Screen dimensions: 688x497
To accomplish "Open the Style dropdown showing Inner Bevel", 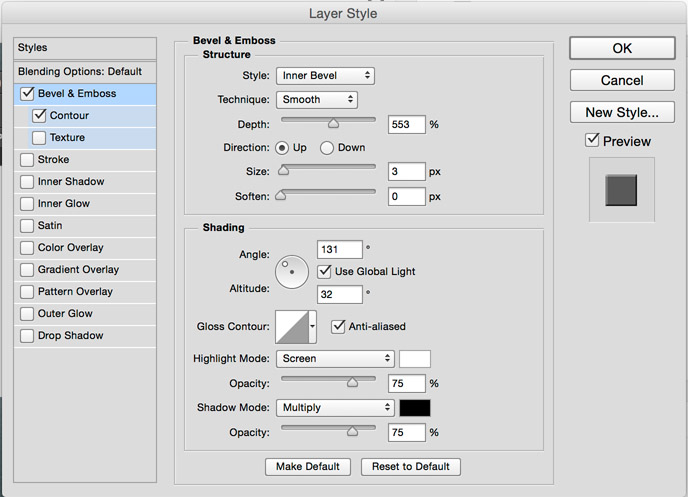I will (x=325, y=76).
